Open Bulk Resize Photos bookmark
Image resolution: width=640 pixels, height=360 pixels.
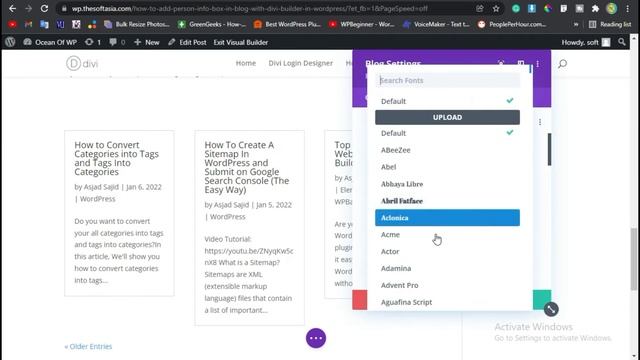coord(137,24)
